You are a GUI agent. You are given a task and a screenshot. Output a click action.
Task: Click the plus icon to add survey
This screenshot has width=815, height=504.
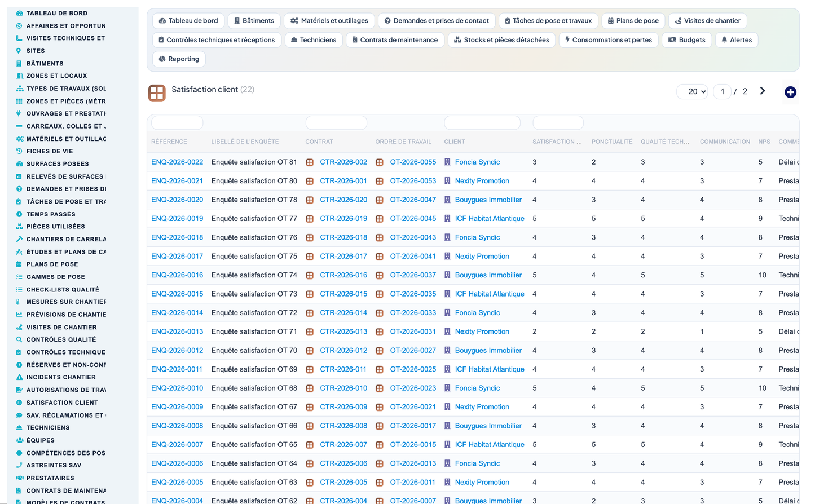tap(790, 92)
